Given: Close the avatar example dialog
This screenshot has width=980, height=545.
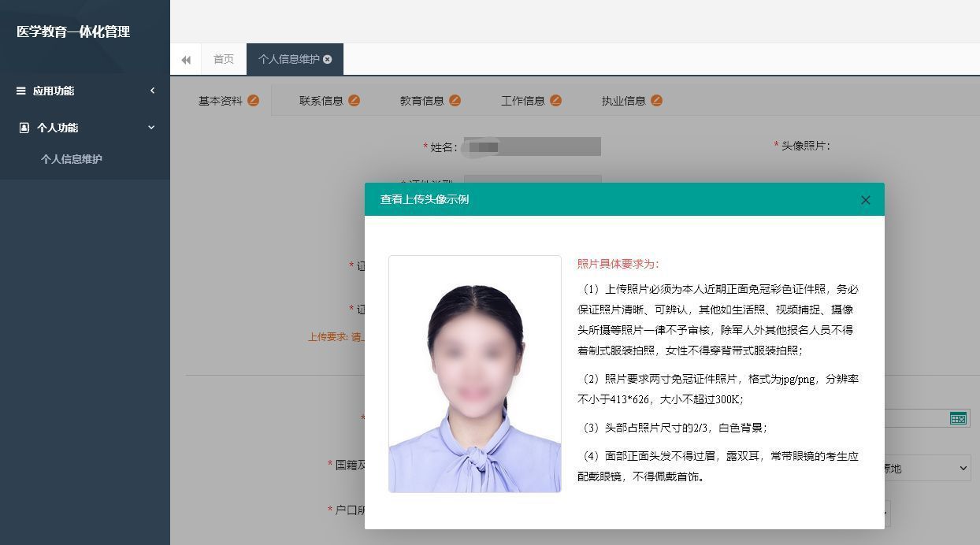Looking at the screenshot, I should 865,200.
